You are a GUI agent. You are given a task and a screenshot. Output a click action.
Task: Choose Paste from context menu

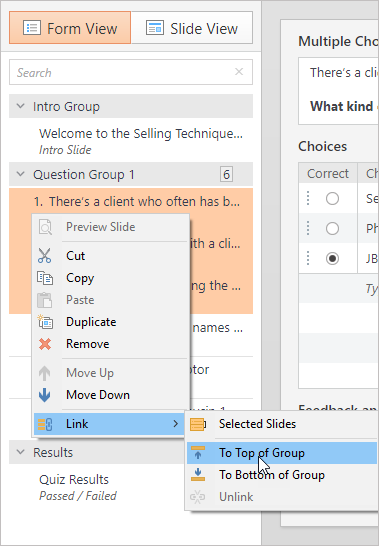[111, 300]
